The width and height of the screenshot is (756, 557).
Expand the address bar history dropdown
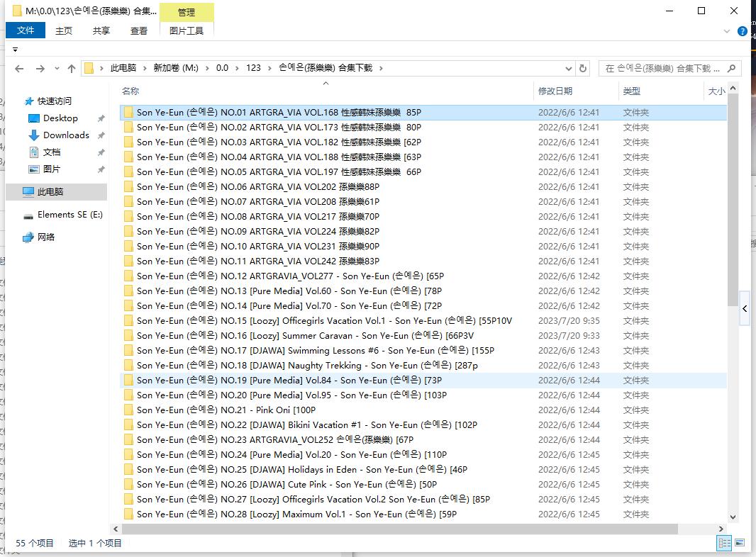pyautogui.click(x=569, y=69)
